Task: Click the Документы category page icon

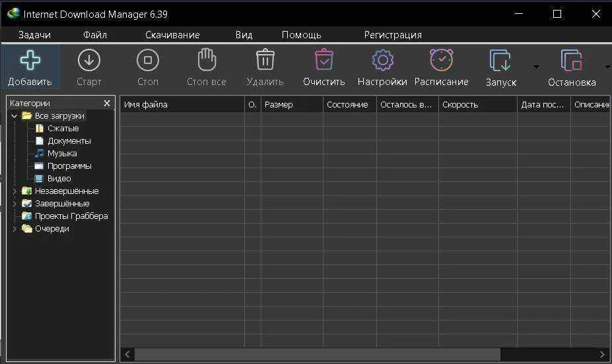Action: (x=40, y=140)
